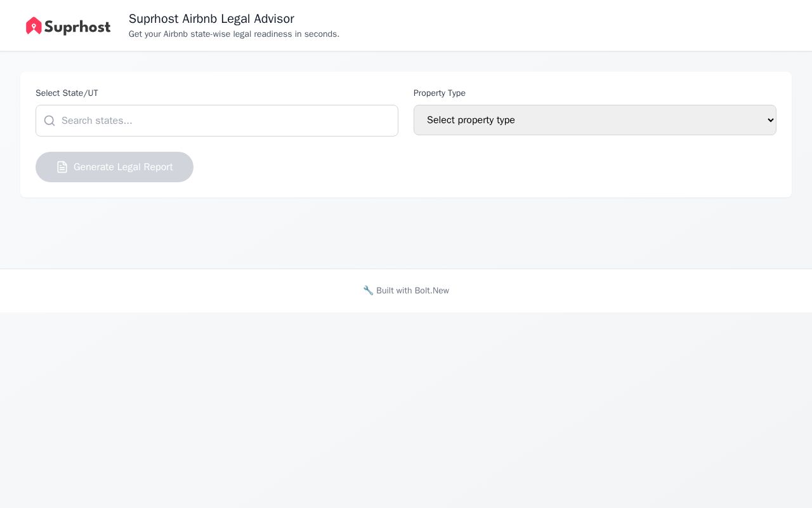812x508 pixels.
Task: Click the Suprhost Airbnb Legal Advisor heading
Action: 211,18
